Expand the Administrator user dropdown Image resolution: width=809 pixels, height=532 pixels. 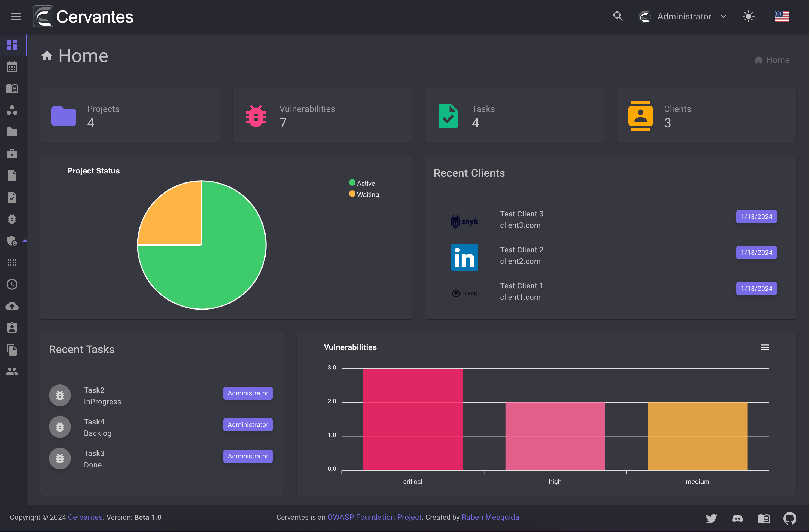click(x=683, y=16)
